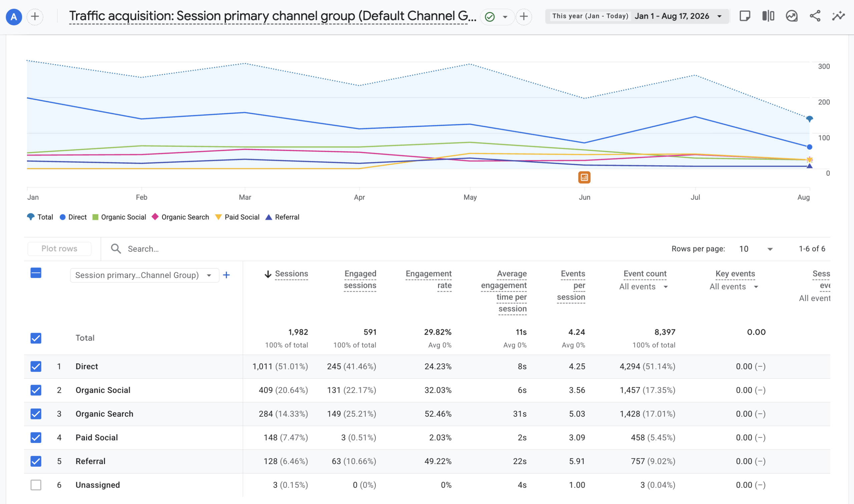Uncheck the Direct row checkbox
The width and height of the screenshot is (854, 504).
click(x=36, y=366)
